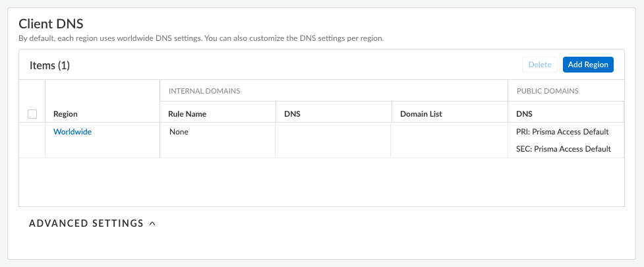Click the Rule Name column header
The height and width of the screenshot is (267, 644).
pyautogui.click(x=188, y=114)
